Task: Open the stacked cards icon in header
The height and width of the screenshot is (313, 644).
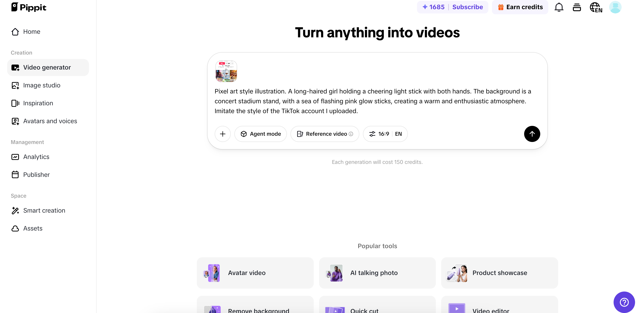Action: pyautogui.click(x=577, y=7)
